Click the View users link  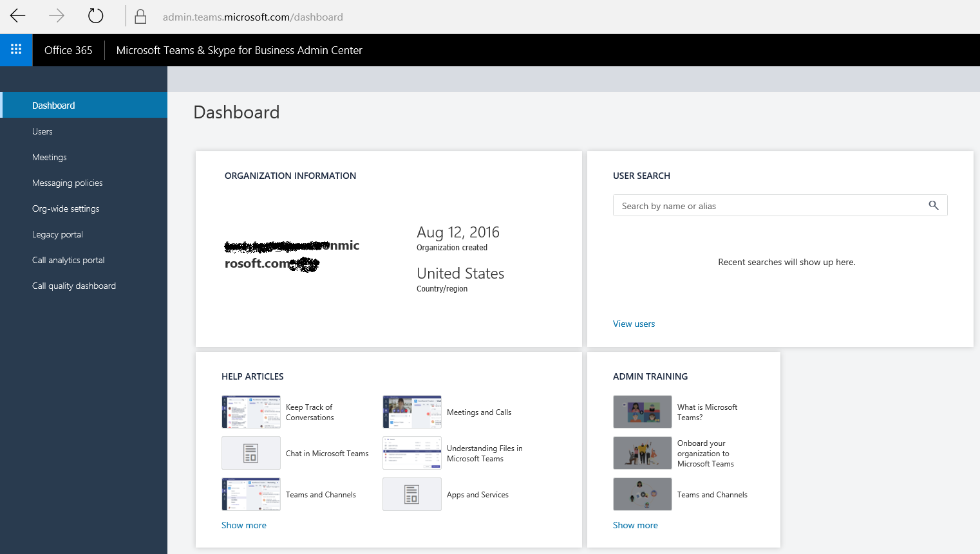click(634, 324)
